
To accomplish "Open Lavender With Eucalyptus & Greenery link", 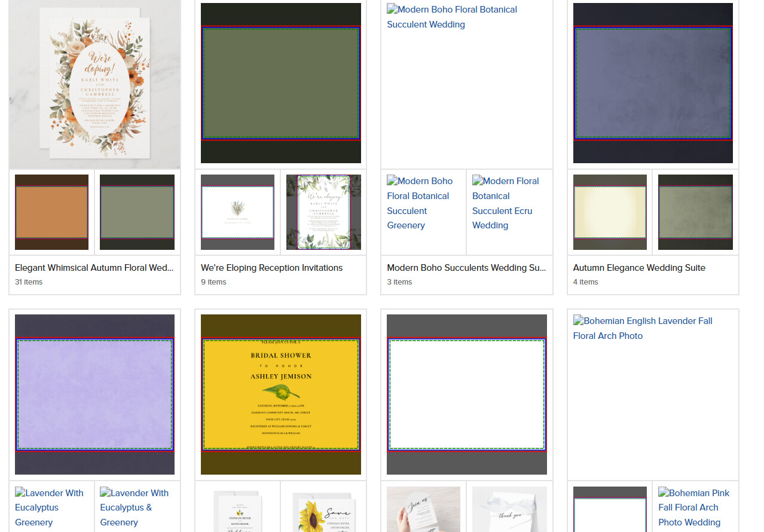I will [x=135, y=507].
